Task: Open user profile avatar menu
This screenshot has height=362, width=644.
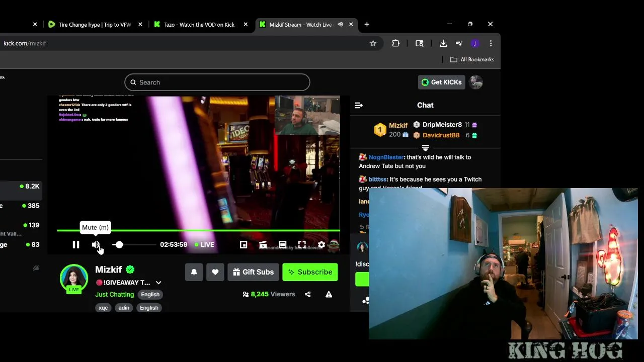Action: pyautogui.click(x=476, y=82)
